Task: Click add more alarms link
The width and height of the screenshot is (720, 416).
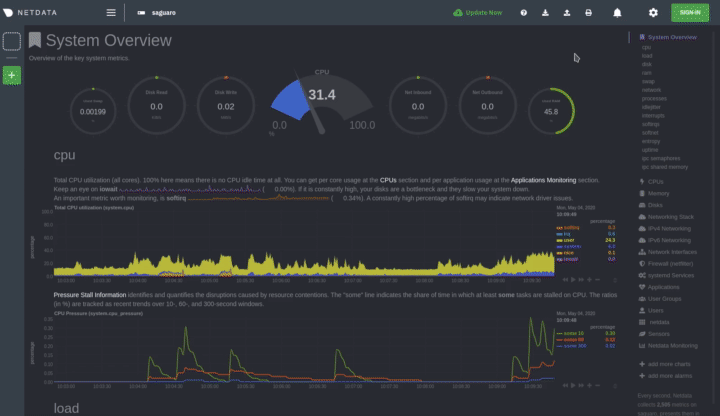Action: pyautogui.click(x=669, y=376)
